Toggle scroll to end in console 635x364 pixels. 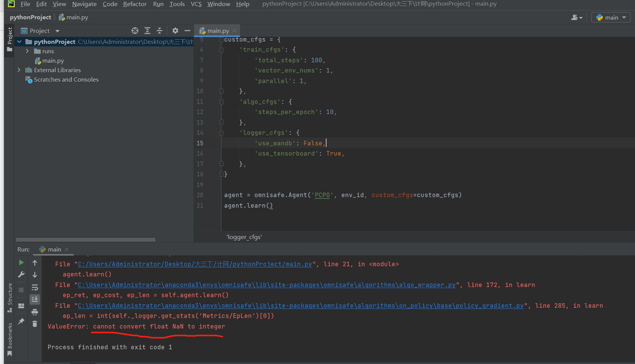tap(35, 299)
